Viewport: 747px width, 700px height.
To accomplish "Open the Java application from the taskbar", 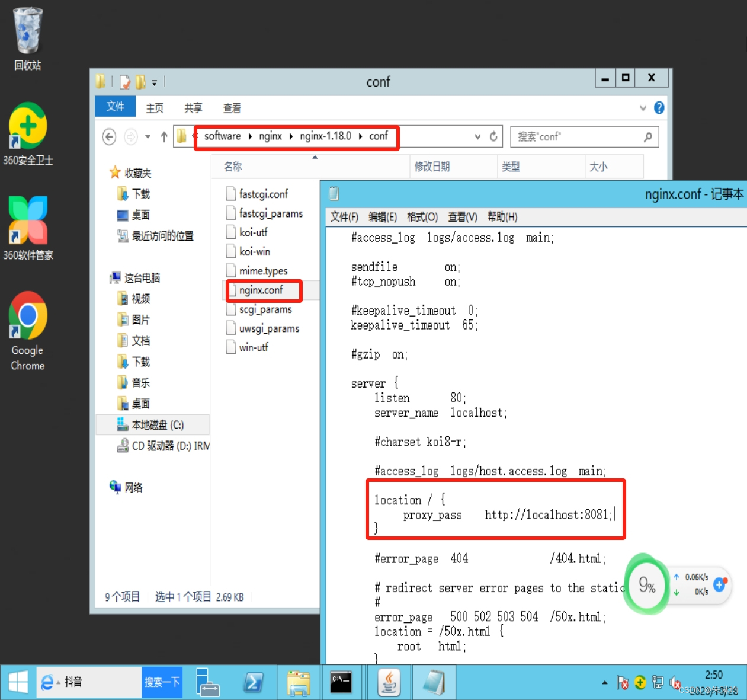I will 389,682.
